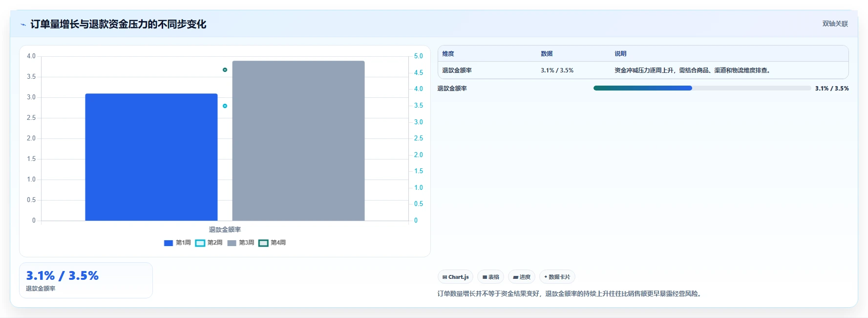This screenshot has height=318, width=868.
Task: Click the blue 第1周 bar
Action: click(151, 157)
